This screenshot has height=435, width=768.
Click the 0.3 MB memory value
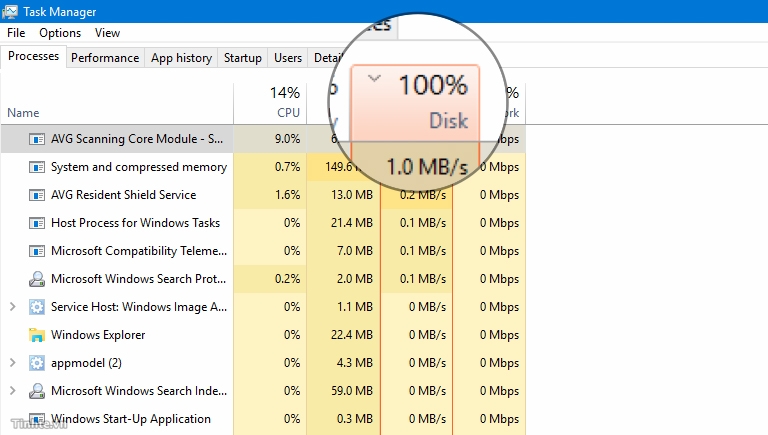tap(355, 419)
